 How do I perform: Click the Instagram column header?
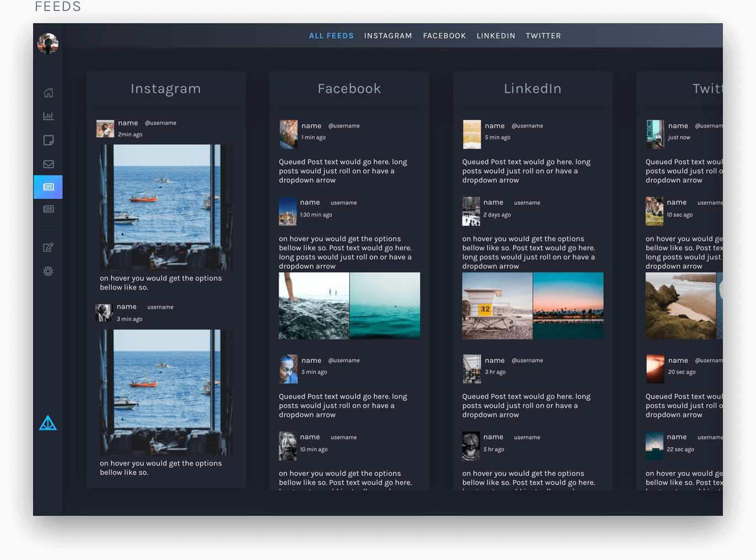point(166,89)
